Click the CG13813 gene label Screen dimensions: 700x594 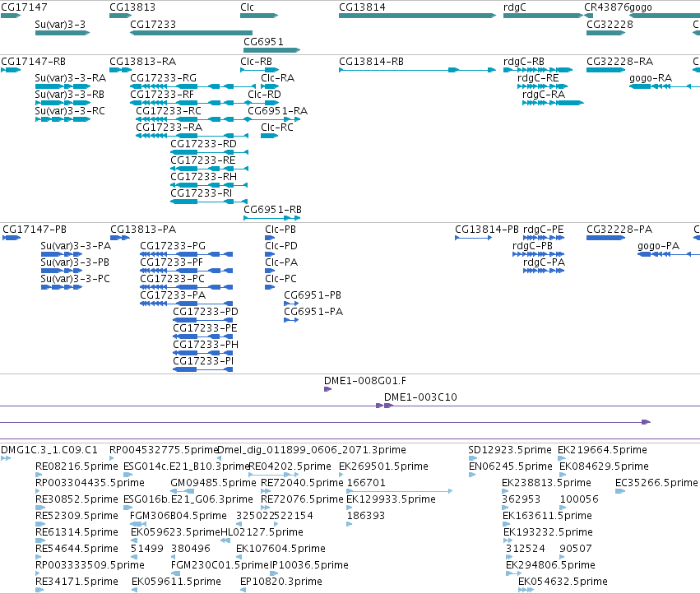pos(132,7)
